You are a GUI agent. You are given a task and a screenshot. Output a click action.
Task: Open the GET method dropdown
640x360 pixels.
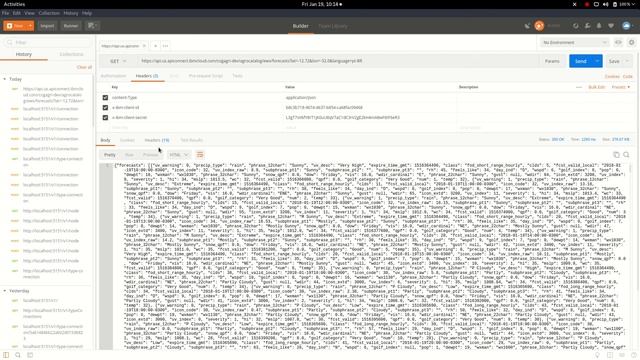point(118,61)
